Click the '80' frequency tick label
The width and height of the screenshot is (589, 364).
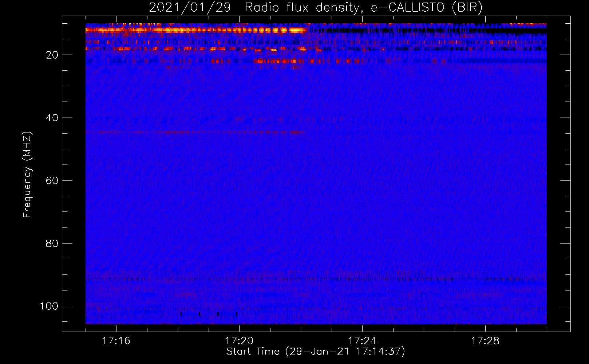tap(52, 243)
